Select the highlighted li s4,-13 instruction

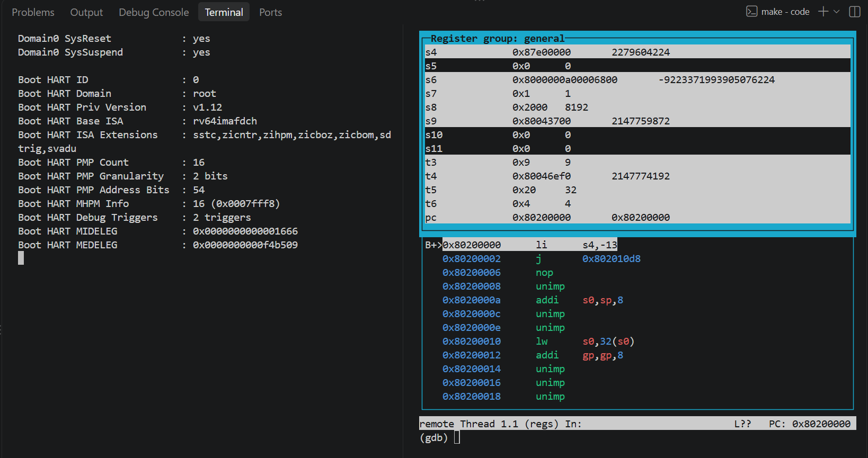point(530,245)
